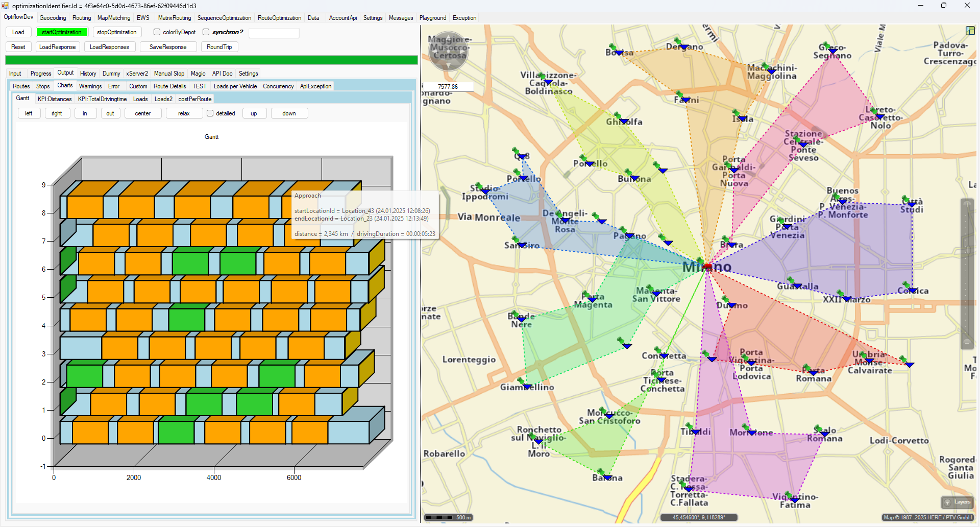Click the SaveResponse button
This screenshot has height=527, width=980.
[168, 47]
